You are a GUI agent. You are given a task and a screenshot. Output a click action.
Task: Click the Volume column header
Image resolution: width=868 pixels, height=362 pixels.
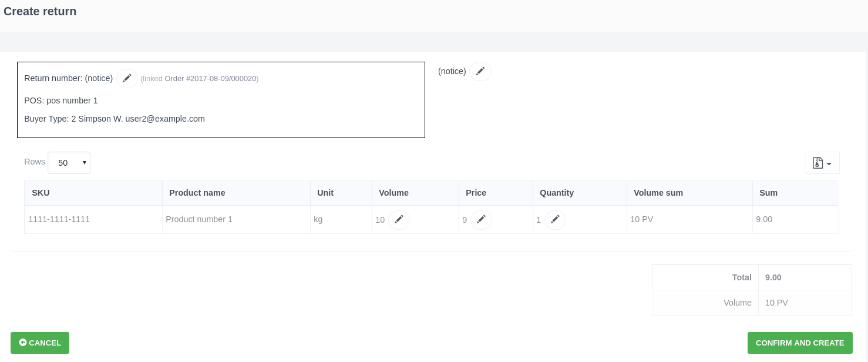click(x=393, y=193)
